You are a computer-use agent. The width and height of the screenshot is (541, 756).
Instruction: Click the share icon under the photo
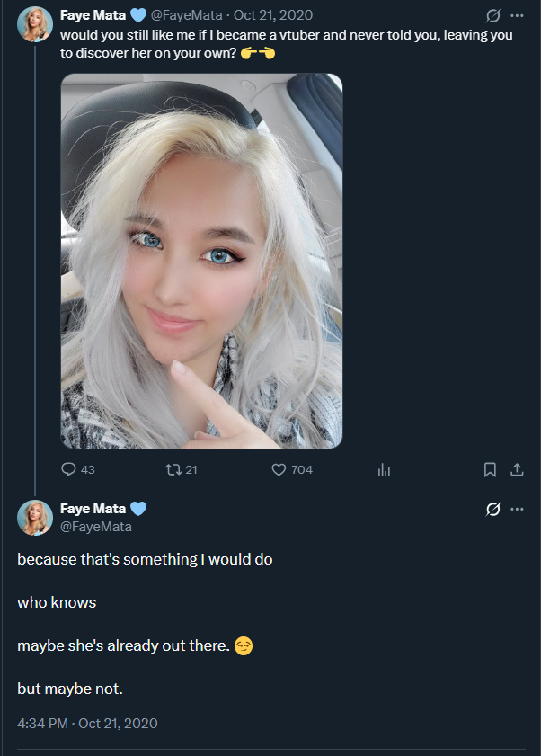click(517, 469)
